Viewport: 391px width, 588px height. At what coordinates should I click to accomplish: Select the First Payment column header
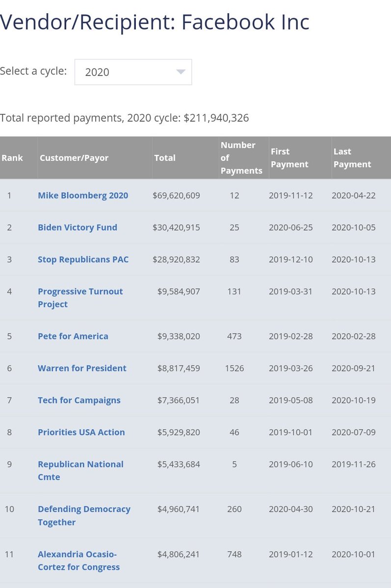click(300, 158)
